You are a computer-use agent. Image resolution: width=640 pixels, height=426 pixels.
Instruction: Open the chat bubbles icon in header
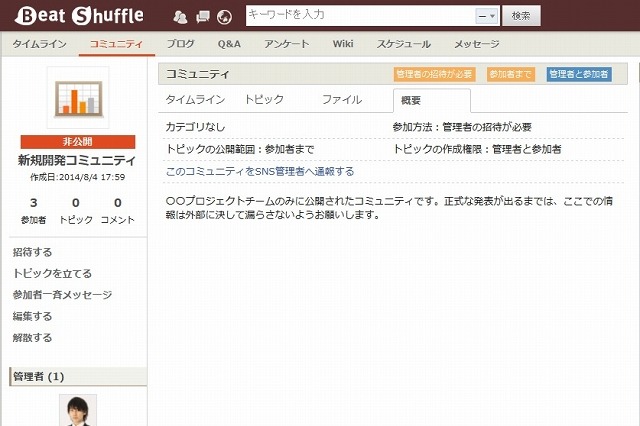[202, 17]
